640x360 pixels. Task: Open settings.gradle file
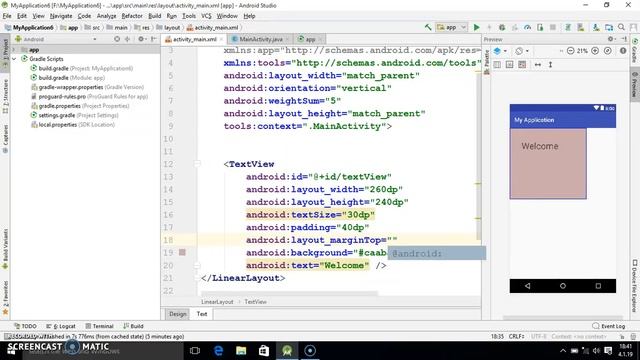[74, 115]
